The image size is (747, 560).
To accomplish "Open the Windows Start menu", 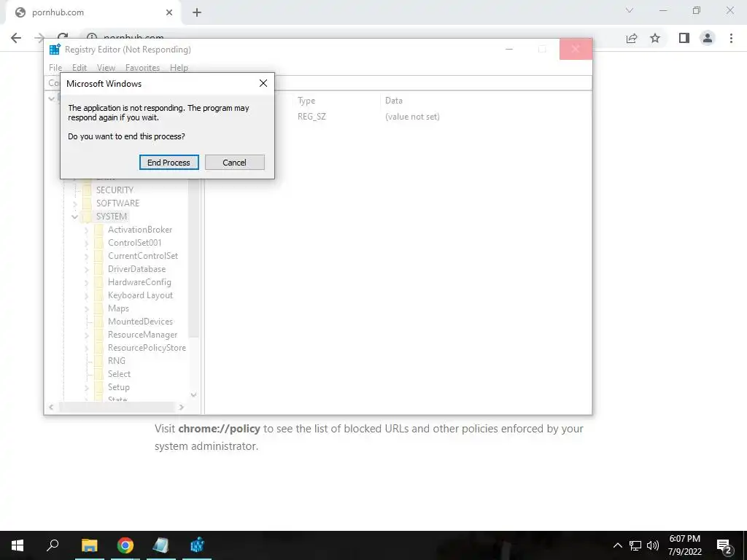I will pyautogui.click(x=18, y=545).
